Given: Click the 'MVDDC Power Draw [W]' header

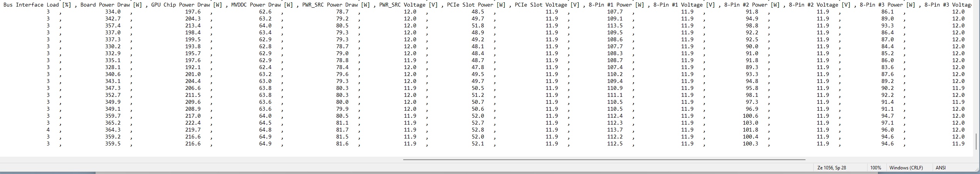Looking at the screenshot, I should tap(262, 5).
